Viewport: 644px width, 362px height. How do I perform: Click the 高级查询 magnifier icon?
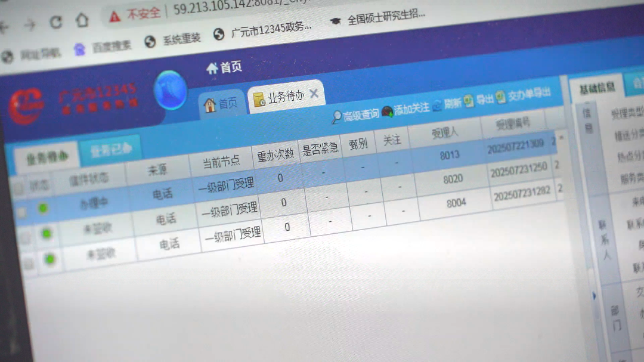(337, 117)
